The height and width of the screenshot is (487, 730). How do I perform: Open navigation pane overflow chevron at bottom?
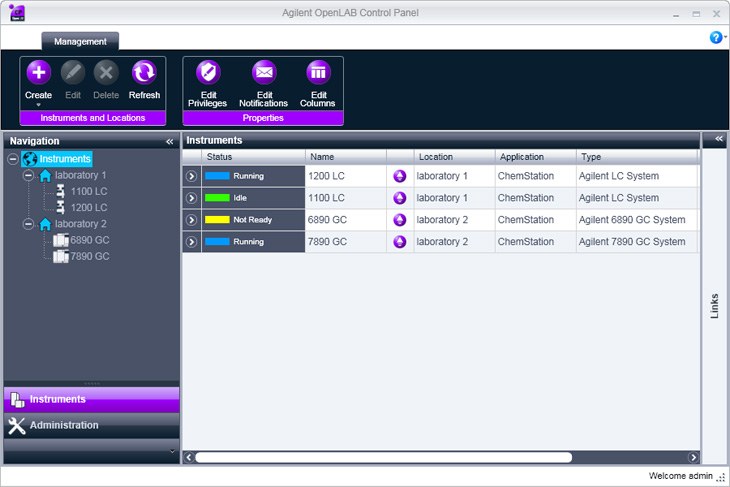[x=172, y=451]
